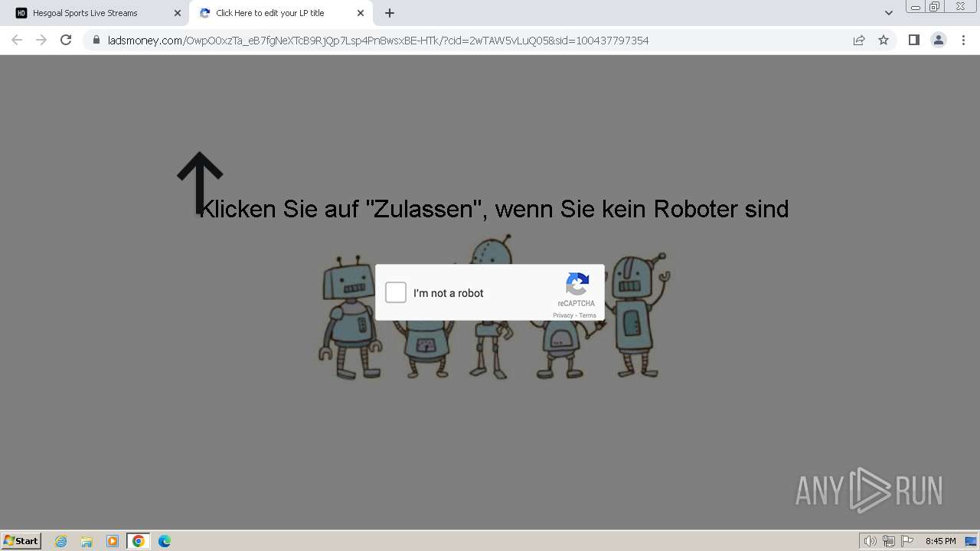Open Action Center flag tray icon
The height and width of the screenshot is (551, 980).
click(907, 541)
